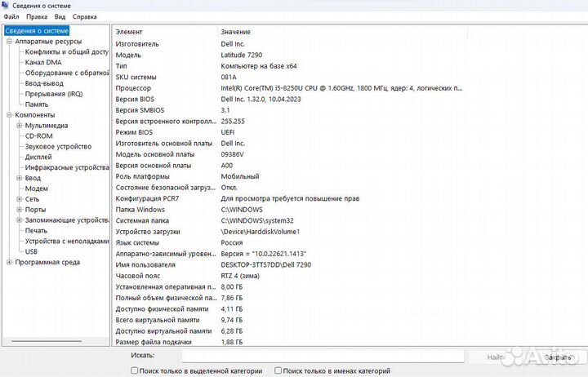The width and height of the screenshot is (588, 377).
Task: Select the Размер файла подкачки row
Action: 289,342
